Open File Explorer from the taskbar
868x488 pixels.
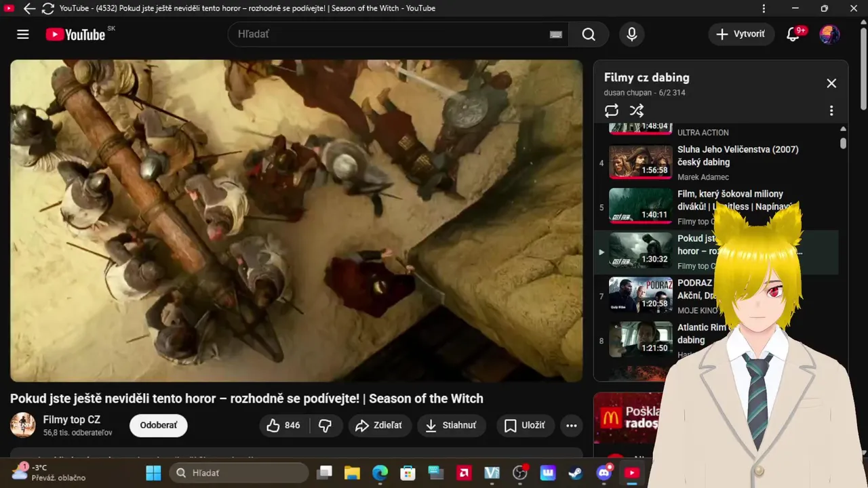[x=351, y=473]
